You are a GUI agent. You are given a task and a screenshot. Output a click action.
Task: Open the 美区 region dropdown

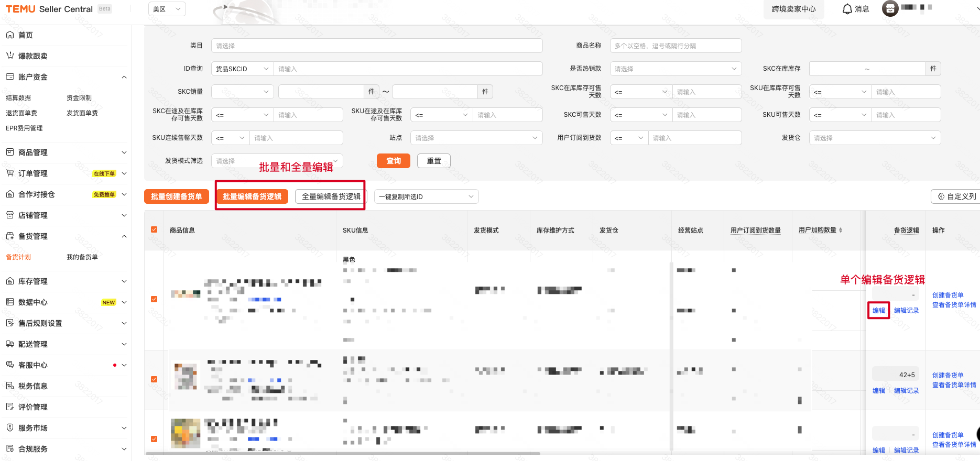pyautogui.click(x=167, y=9)
